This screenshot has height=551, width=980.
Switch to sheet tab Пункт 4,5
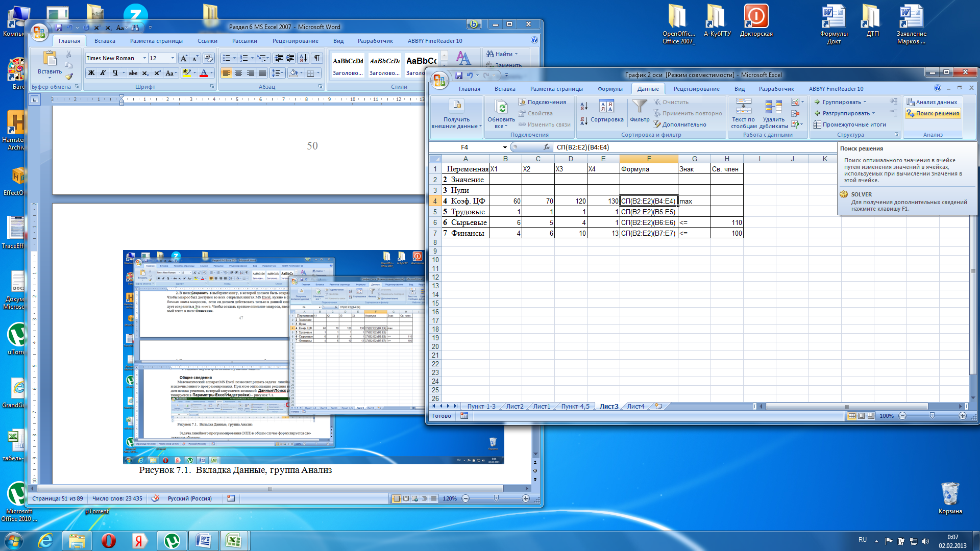click(575, 407)
